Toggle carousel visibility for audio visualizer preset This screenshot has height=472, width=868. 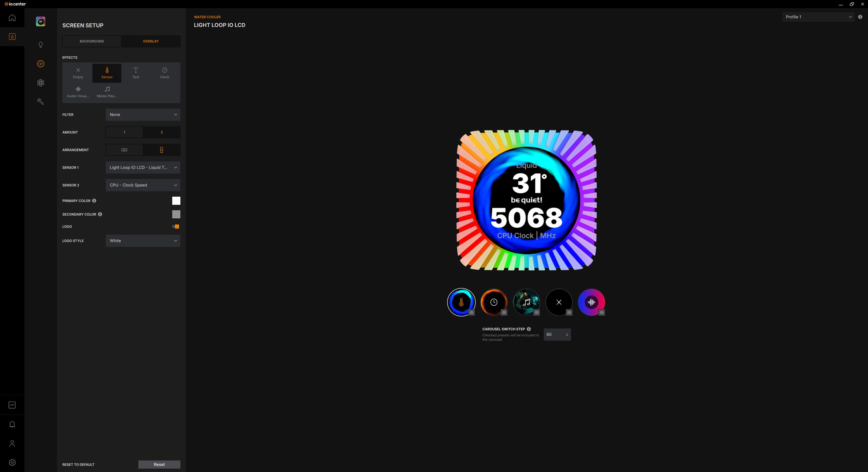(602, 313)
